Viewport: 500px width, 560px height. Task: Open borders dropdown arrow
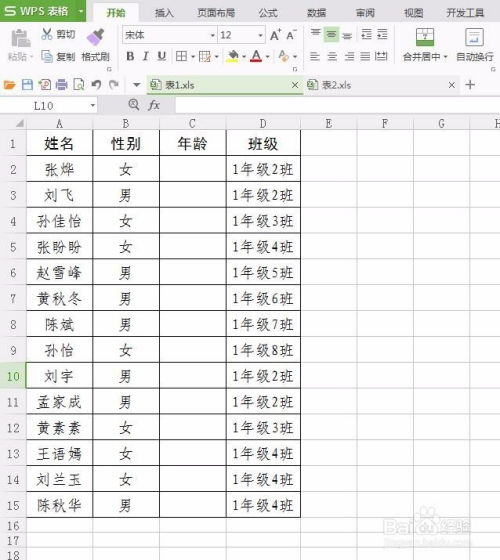[x=193, y=56]
